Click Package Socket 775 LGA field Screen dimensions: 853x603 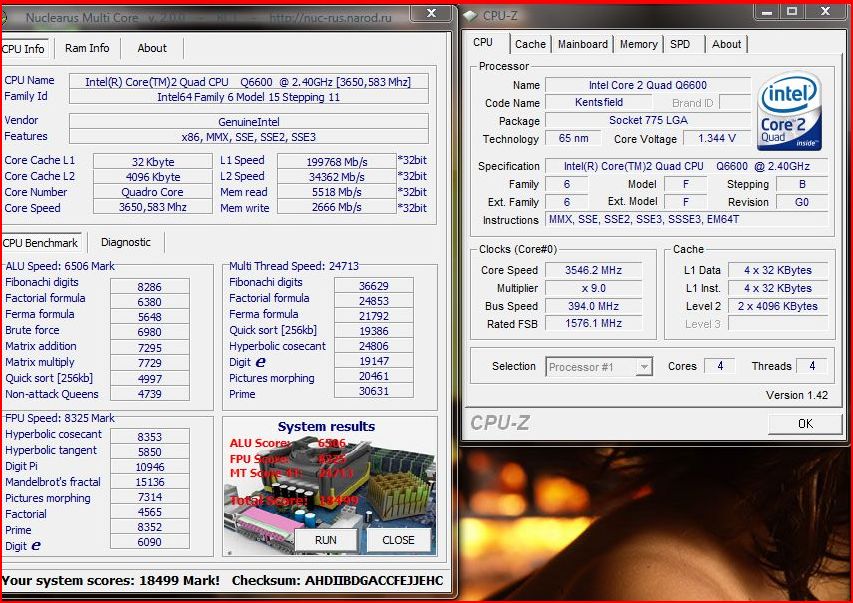click(x=647, y=120)
